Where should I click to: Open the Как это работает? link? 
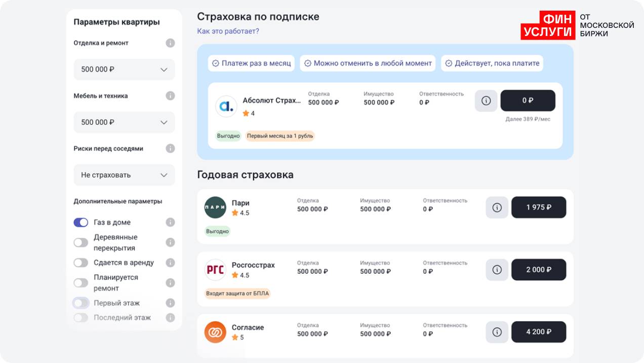tap(228, 31)
